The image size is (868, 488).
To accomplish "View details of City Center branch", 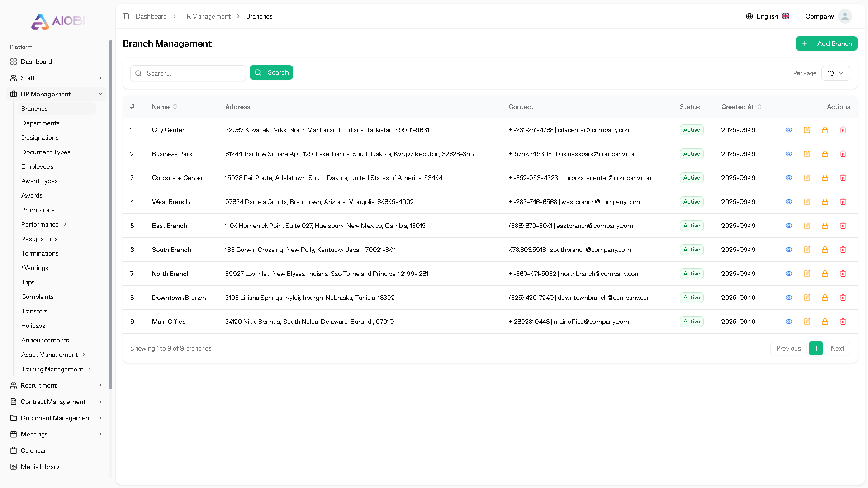I will [789, 130].
